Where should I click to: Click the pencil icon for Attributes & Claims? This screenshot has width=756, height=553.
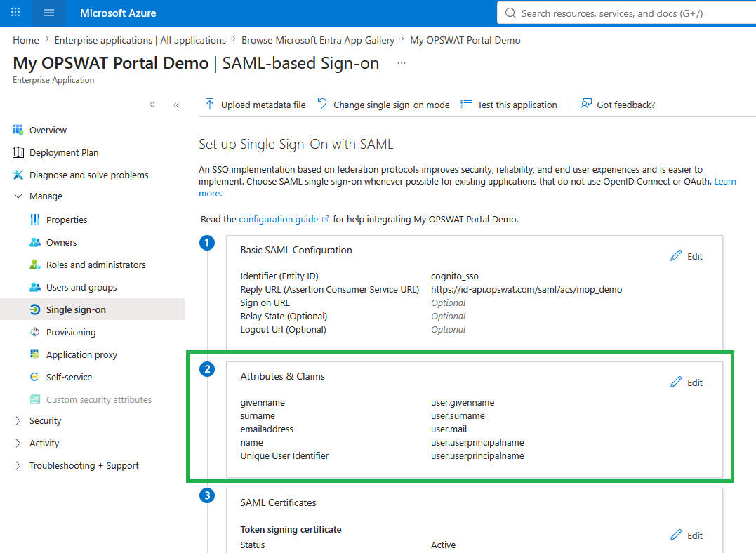pos(676,382)
